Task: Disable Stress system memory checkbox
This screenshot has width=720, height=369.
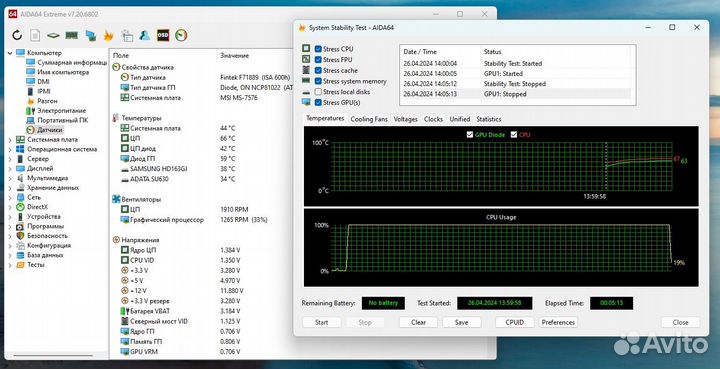Action: pos(318,81)
